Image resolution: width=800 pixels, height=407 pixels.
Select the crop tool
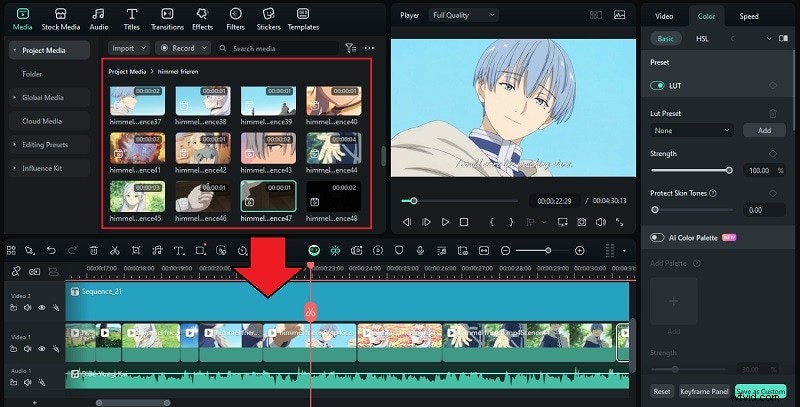pyautogui.click(x=136, y=250)
